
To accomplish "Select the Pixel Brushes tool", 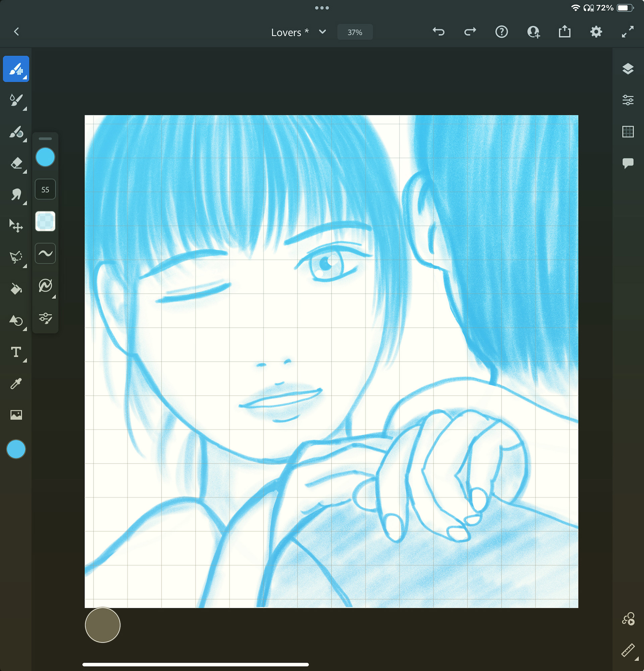I will pos(16,69).
